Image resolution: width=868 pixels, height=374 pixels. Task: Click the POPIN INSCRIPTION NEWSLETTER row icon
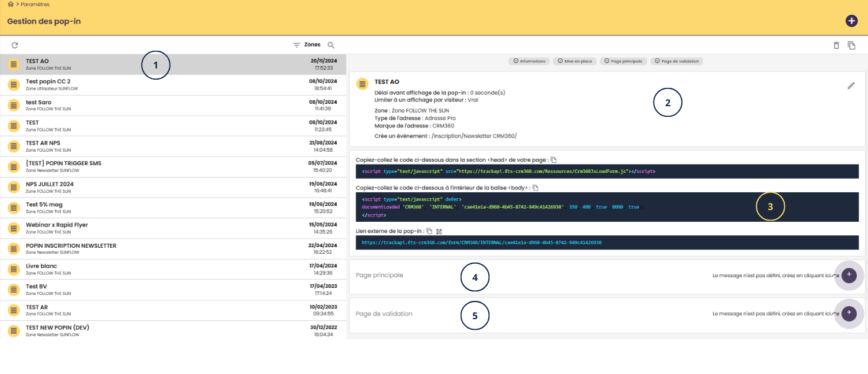[x=14, y=249]
